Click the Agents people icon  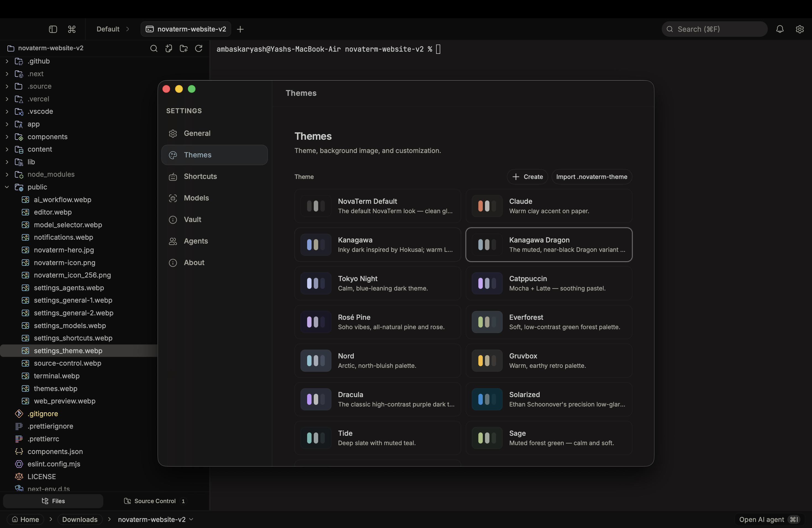[x=173, y=241]
